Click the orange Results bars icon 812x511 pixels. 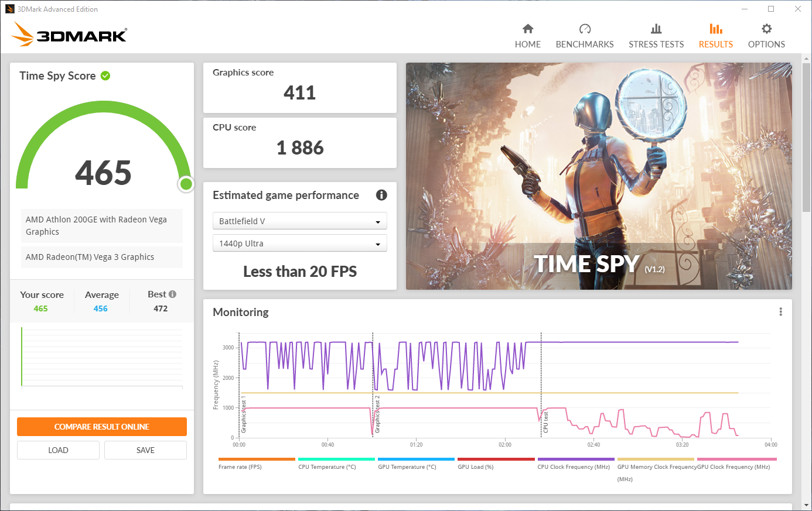(715, 28)
